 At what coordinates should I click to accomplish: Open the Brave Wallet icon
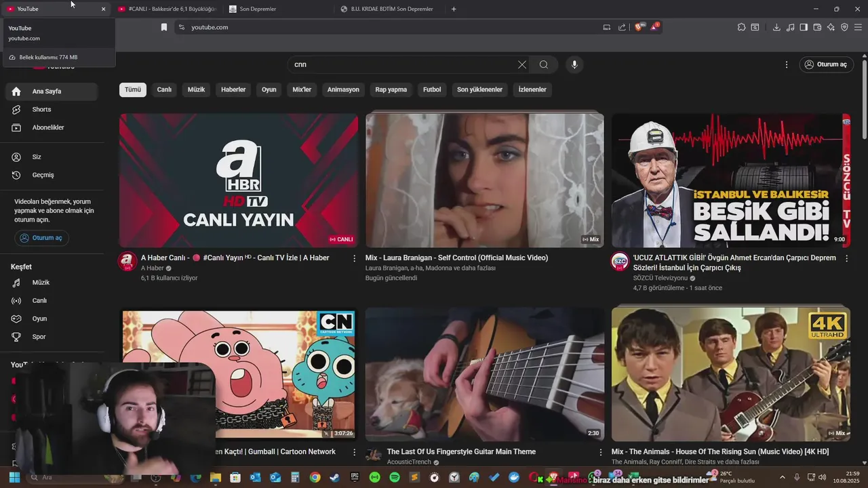[x=817, y=27]
